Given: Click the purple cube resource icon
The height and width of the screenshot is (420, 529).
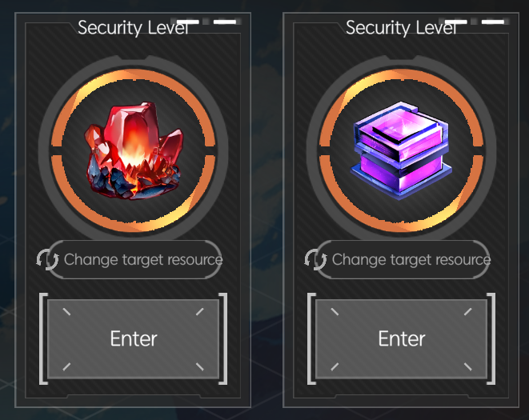Looking at the screenshot, I should (401, 150).
